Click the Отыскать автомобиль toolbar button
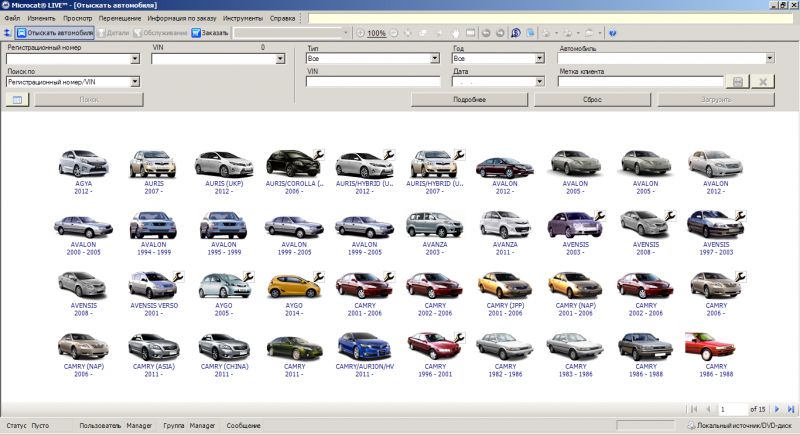This screenshot has height=435, width=800. tap(55, 33)
